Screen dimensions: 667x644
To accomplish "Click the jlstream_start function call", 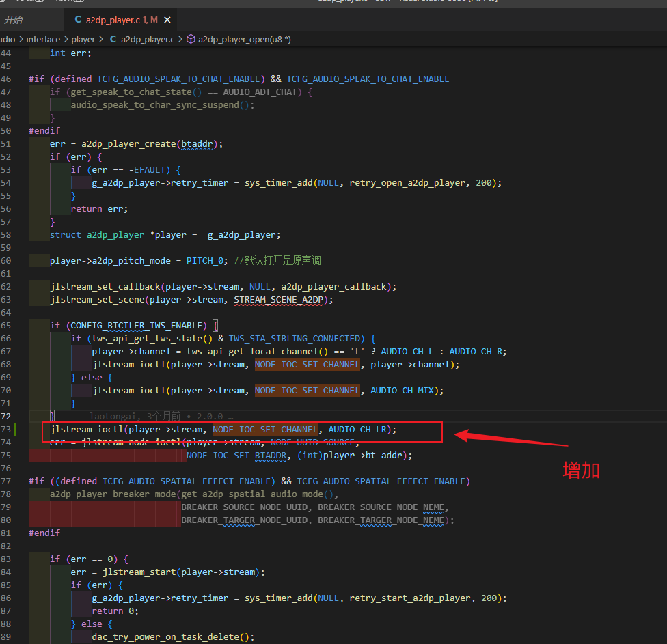I will [139, 572].
